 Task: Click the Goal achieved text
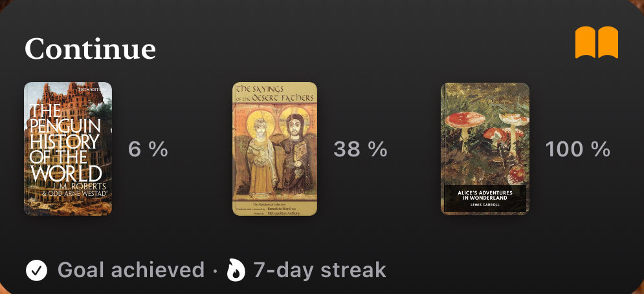131,270
